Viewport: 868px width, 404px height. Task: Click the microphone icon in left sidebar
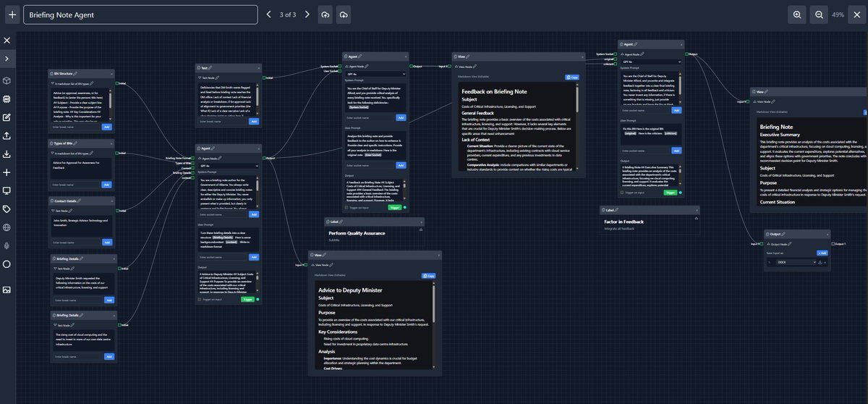click(x=7, y=245)
